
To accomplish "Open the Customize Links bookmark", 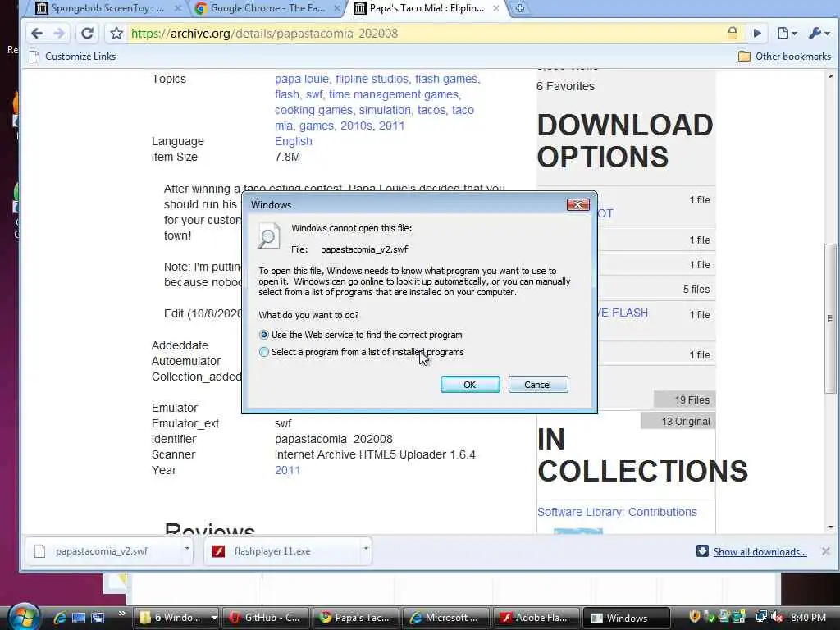I will click(72, 57).
